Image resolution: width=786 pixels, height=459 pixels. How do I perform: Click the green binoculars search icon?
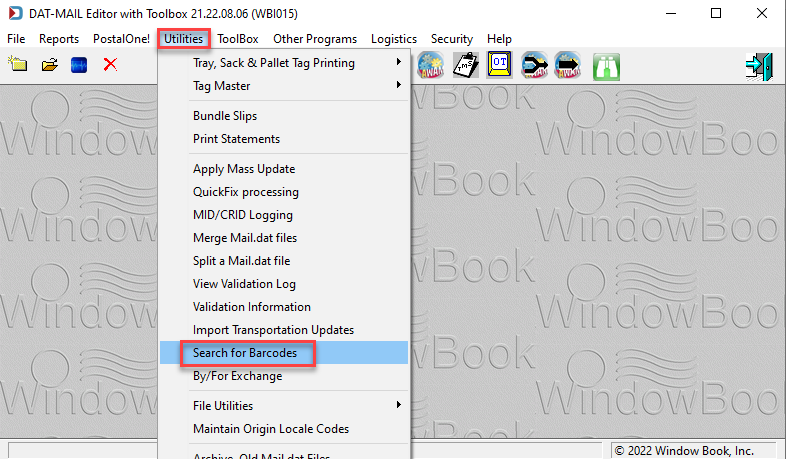tap(606, 66)
